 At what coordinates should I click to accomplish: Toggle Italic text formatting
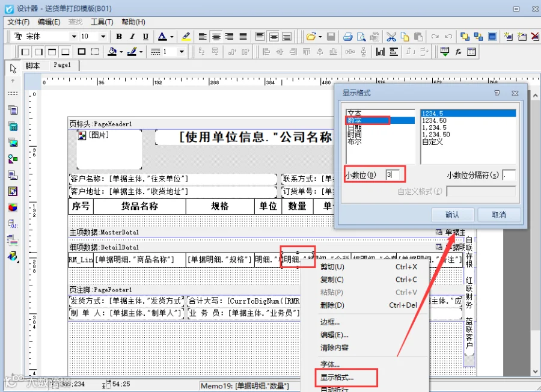(x=132, y=37)
